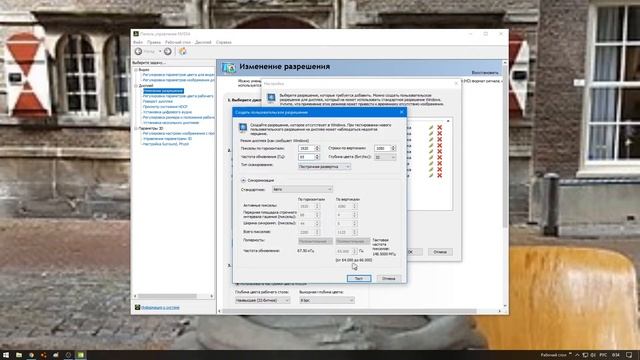
Task: Open the Файл menu
Action: 138,42
